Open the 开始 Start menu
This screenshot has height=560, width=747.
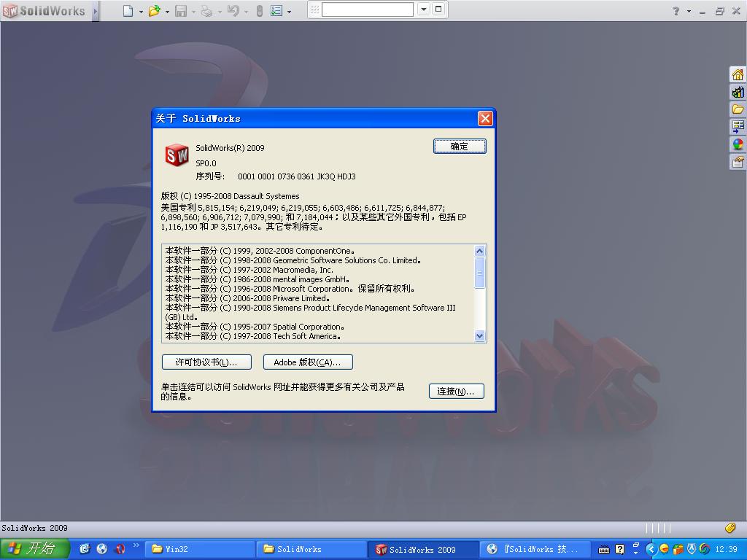35,549
